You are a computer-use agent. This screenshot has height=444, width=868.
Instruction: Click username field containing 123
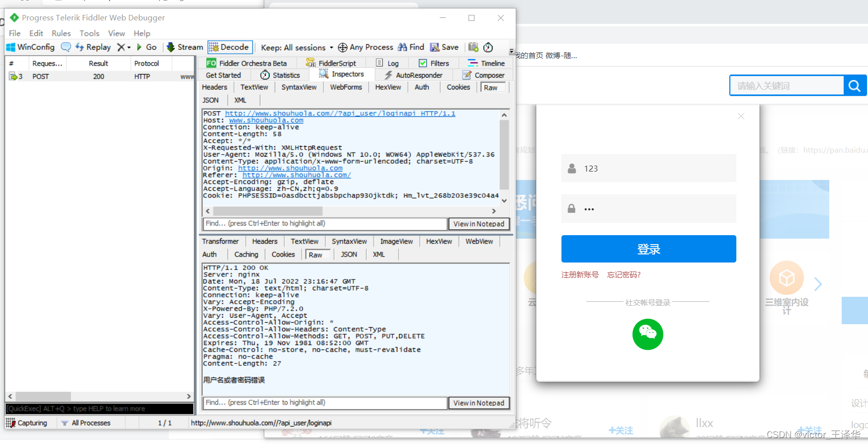coord(648,168)
